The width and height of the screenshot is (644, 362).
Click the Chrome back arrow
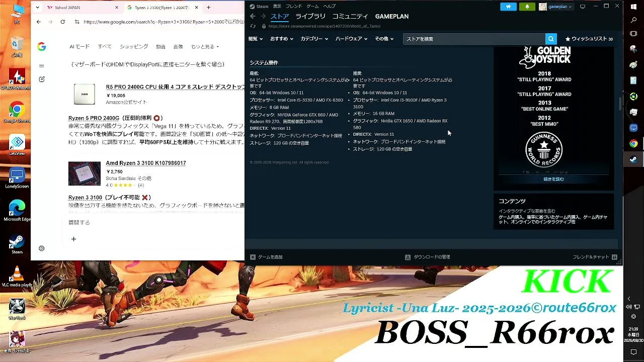(39, 22)
